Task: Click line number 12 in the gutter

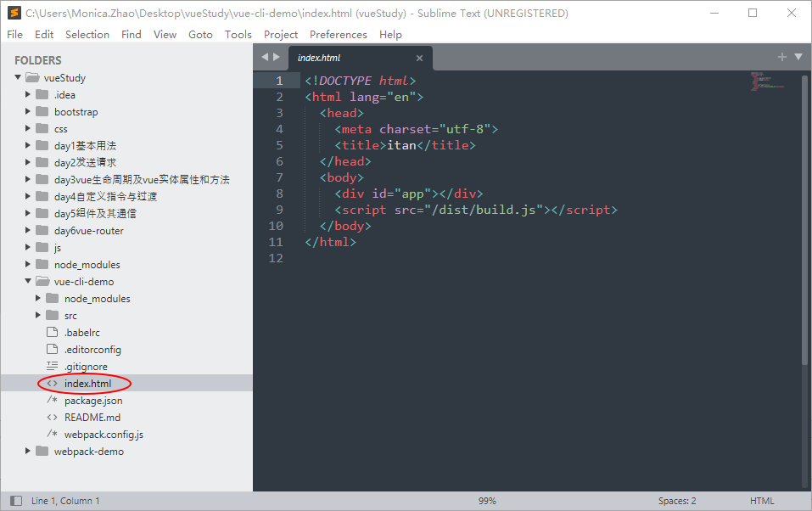Action: point(276,257)
